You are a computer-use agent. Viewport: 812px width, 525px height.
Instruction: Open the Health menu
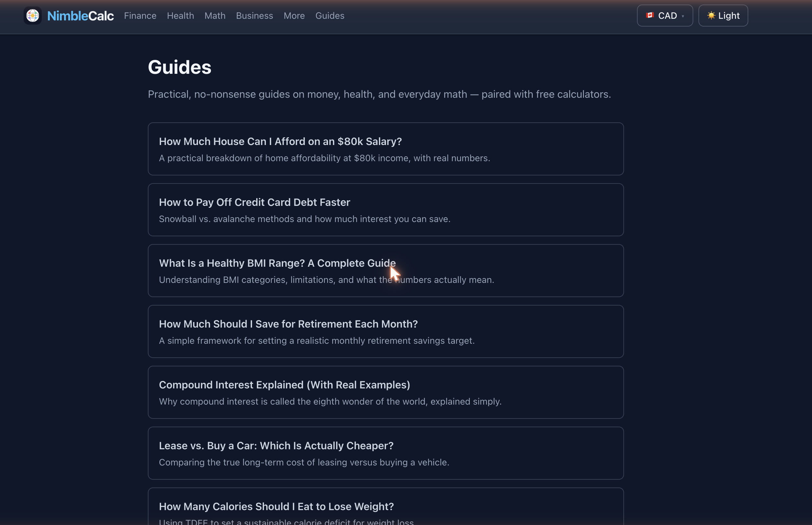tap(180, 16)
